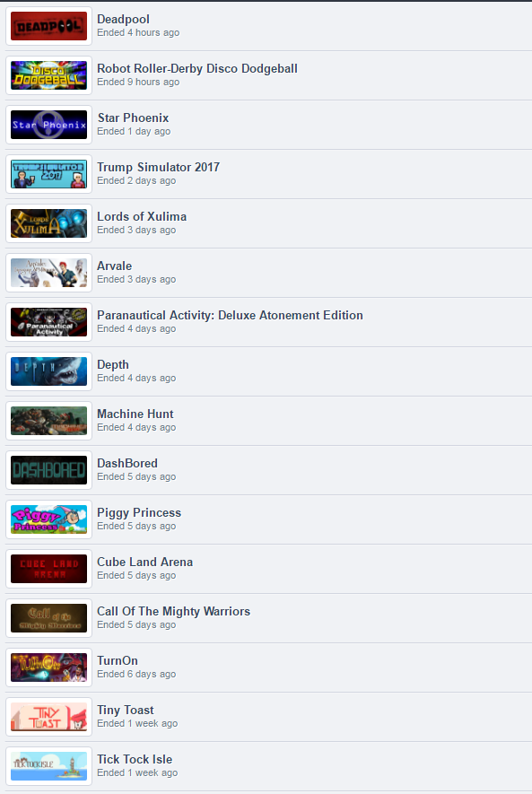Visit the Call Of The Mighty Warriors link

(174, 611)
